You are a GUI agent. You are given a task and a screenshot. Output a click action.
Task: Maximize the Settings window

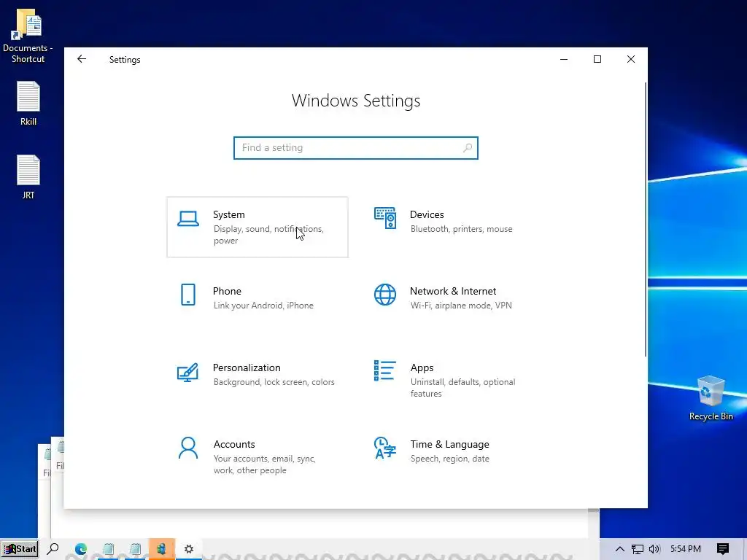tap(597, 59)
